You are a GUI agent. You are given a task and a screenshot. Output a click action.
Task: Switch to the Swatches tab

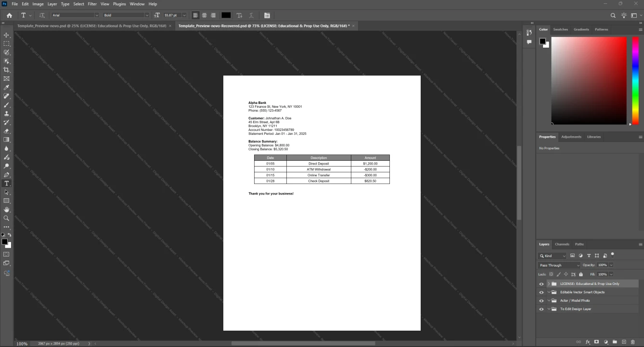coord(560,29)
